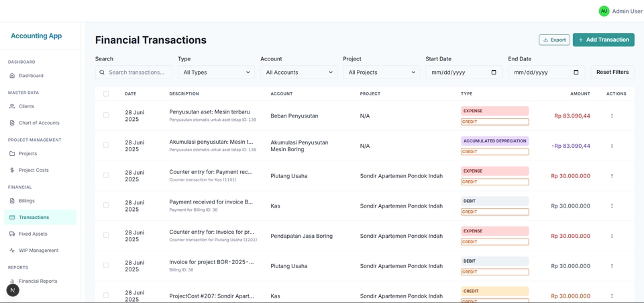Click Akumulasi Penyusutan Mesin Boring account cell
Image resolution: width=644 pixels, height=303 pixels.
point(299,146)
